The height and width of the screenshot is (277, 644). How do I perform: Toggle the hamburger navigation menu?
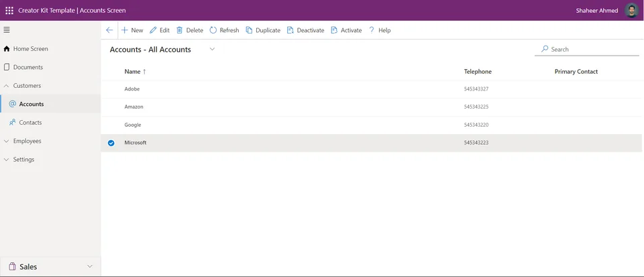click(x=7, y=30)
